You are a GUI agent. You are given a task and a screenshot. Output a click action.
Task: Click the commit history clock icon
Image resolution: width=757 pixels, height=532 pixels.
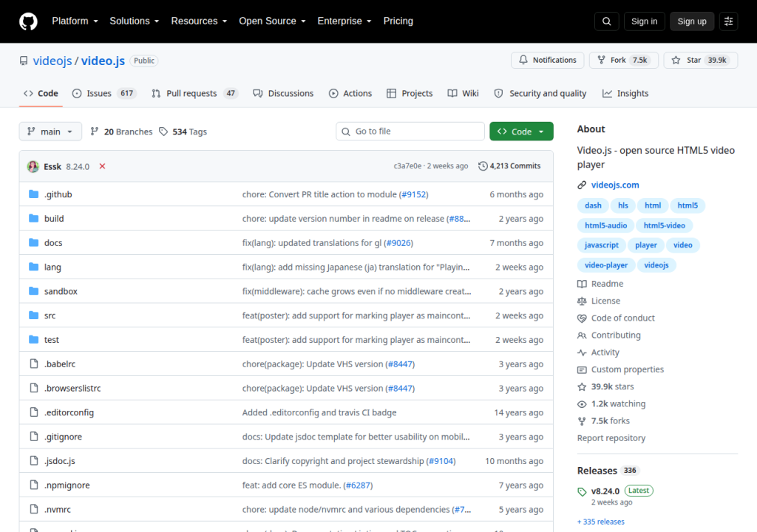tap(483, 166)
